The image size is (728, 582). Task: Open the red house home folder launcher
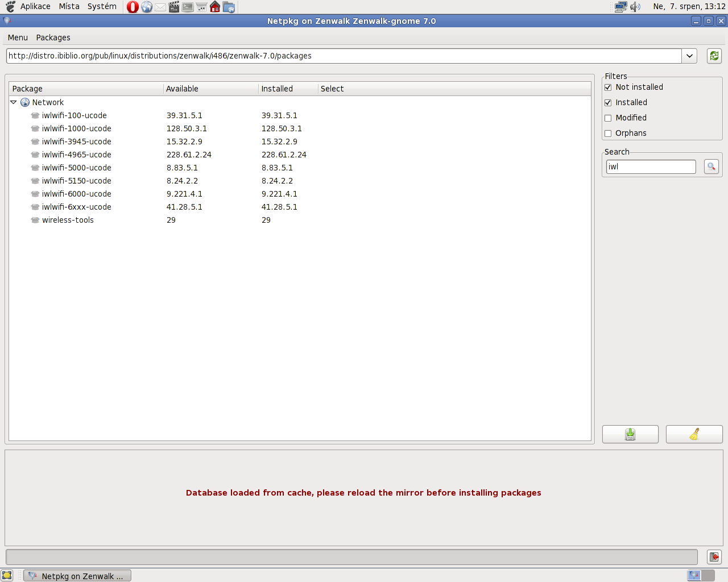215,7
